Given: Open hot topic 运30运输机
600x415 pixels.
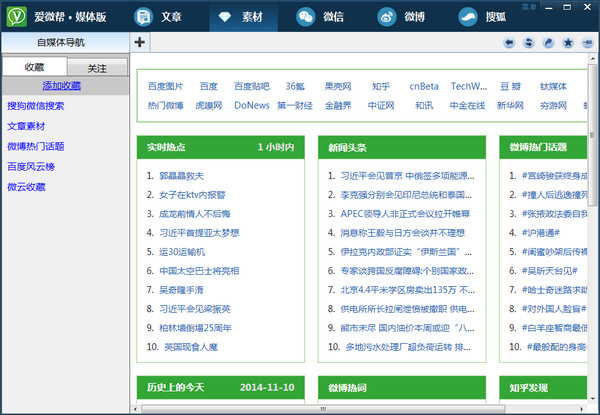Looking at the screenshot, I should (x=182, y=252).
